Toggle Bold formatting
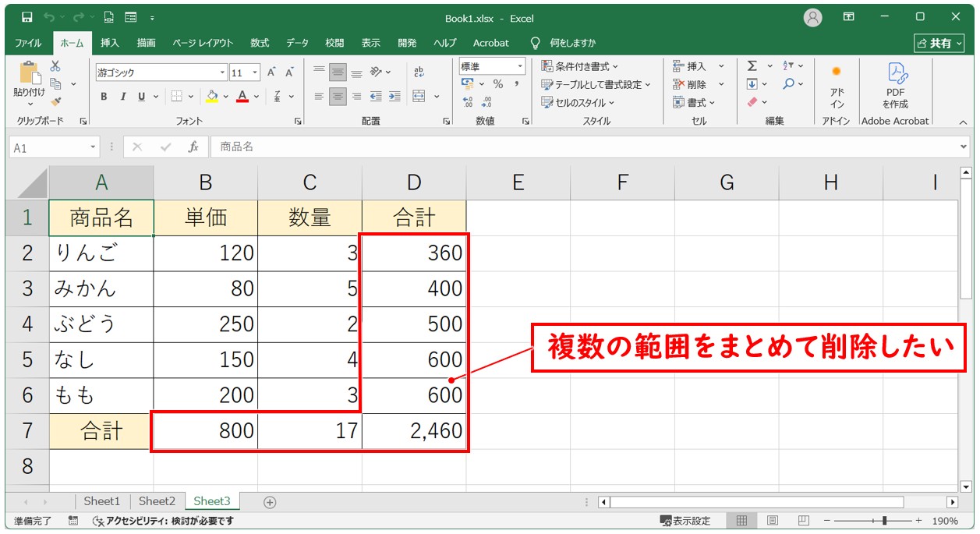The width and height of the screenshot is (980, 534). 104,97
